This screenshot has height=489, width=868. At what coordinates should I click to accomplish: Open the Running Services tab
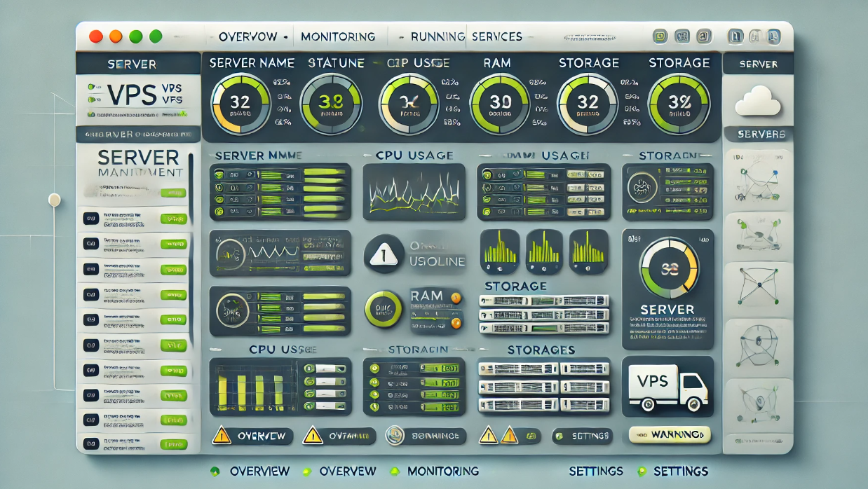pos(466,36)
